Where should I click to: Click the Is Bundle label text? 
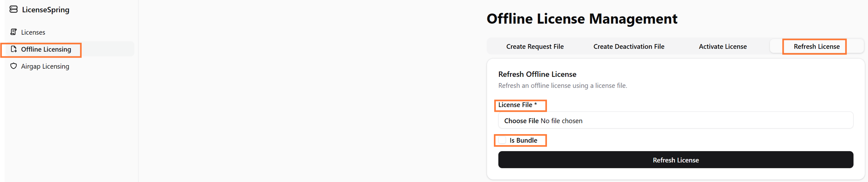pos(523,141)
